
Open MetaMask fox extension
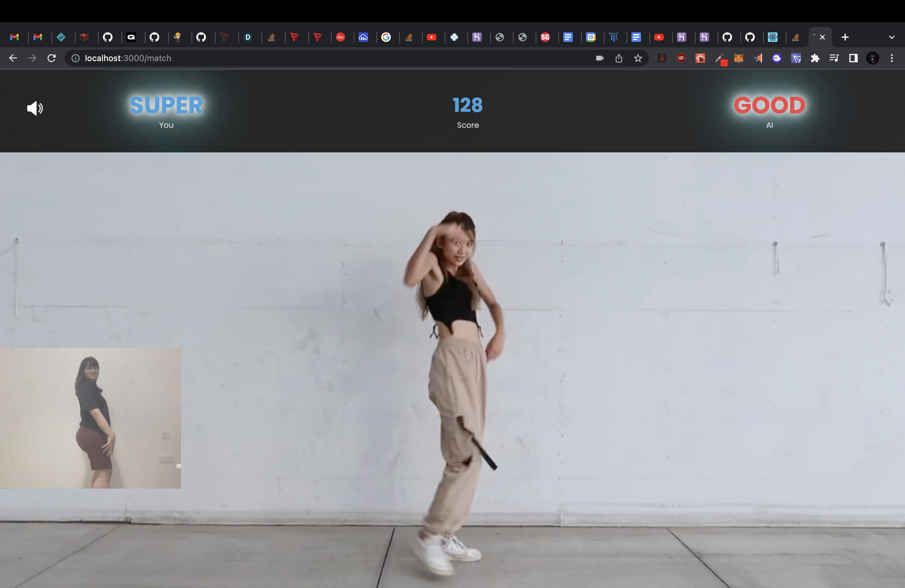coord(738,58)
